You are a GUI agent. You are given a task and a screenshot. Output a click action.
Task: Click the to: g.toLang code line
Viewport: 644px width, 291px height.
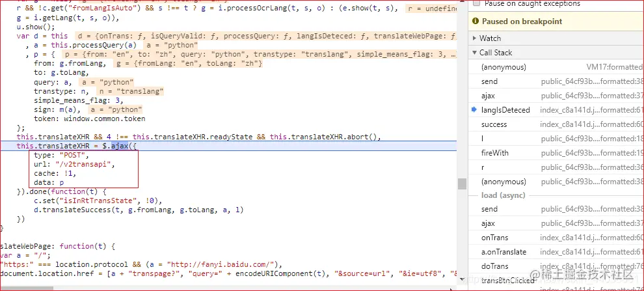click(x=61, y=73)
